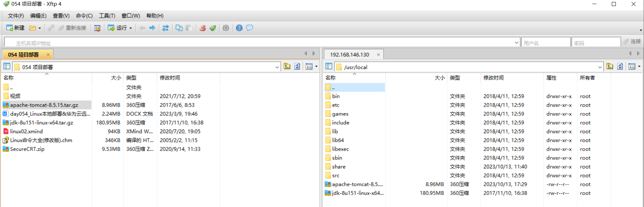Refresh the remote pane file list
This screenshot has width=644, height=207.
coord(620,66)
